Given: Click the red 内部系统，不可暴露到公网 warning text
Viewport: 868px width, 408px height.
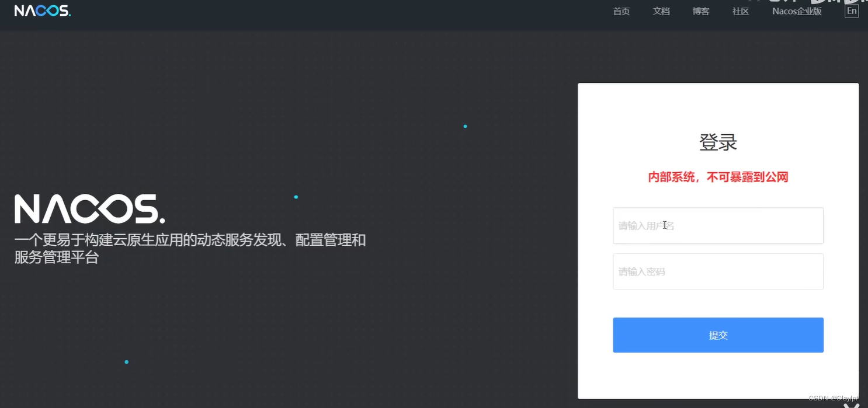Looking at the screenshot, I should (x=718, y=177).
